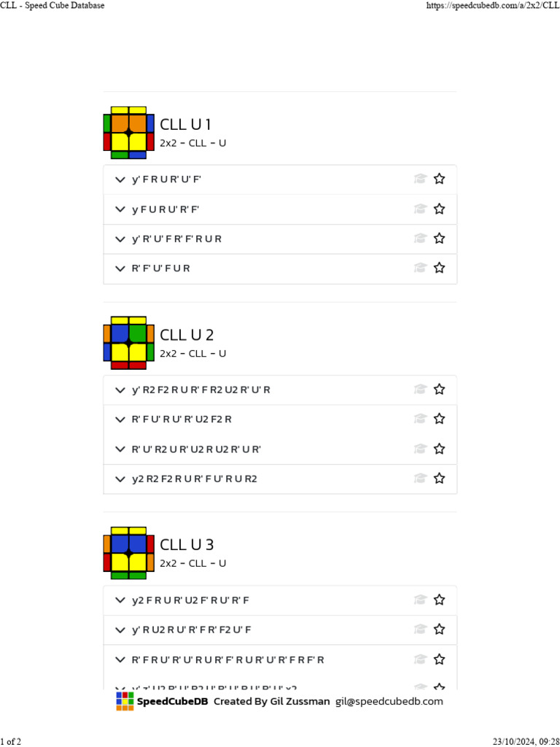The image size is (560, 747).
Task: Click graduation cap icon for y F U R U' R' F'
Action: point(420,209)
